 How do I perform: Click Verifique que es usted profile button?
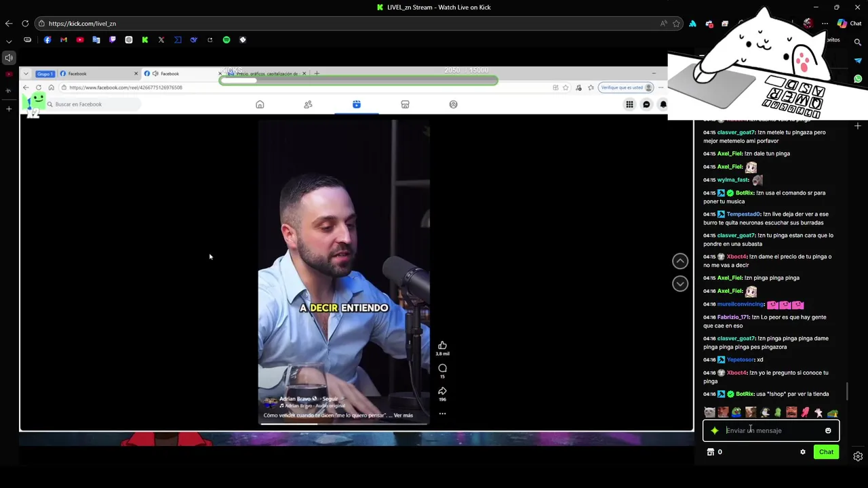627,87
